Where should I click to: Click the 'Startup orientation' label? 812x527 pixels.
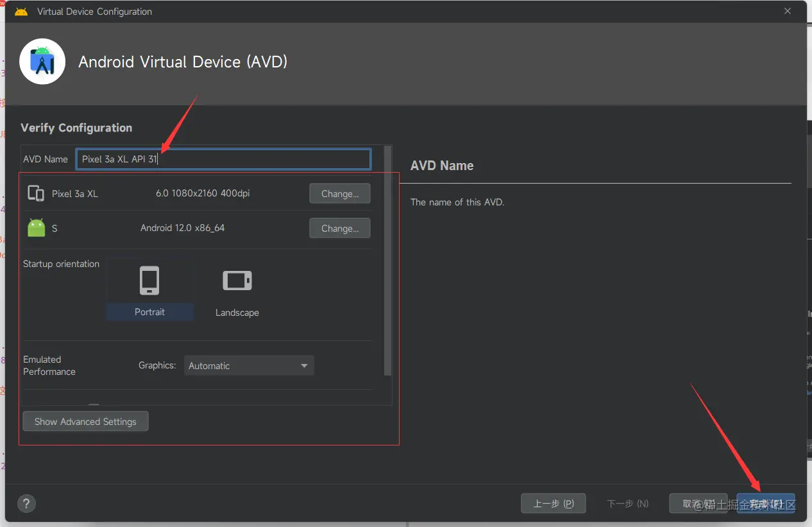(x=61, y=264)
